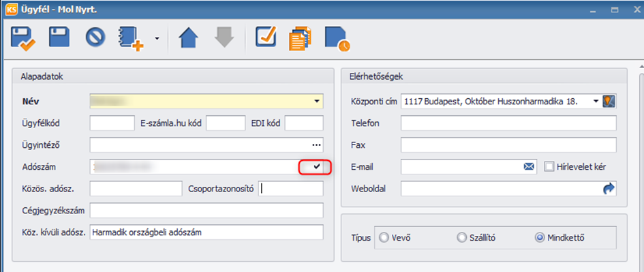Image resolution: width=644 pixels, height=272 pixels.
Task: Click the Telefon input field
Action: [508, 123]
